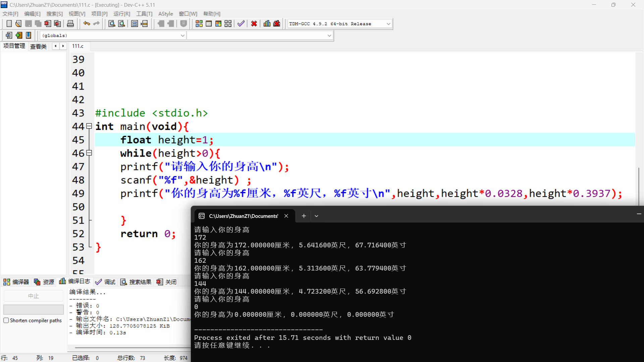Click the Compile grid icon

(x=199, y=24)
